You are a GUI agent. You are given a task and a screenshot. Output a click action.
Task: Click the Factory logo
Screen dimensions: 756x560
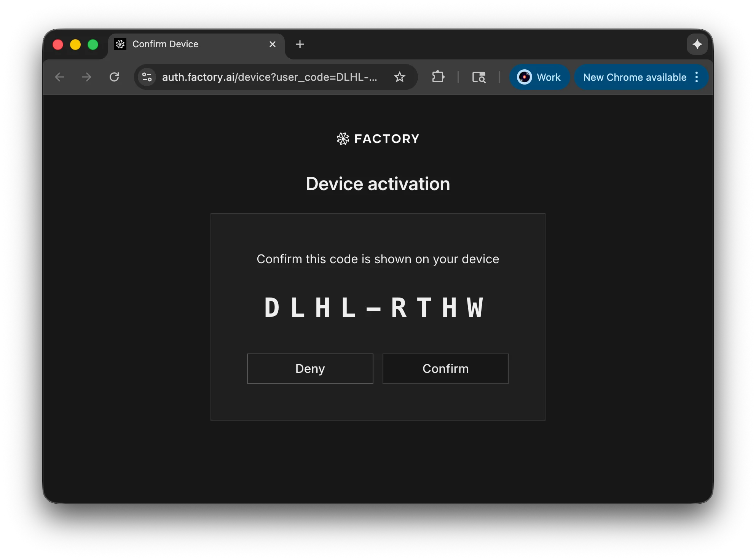click(x=378, y=139)
